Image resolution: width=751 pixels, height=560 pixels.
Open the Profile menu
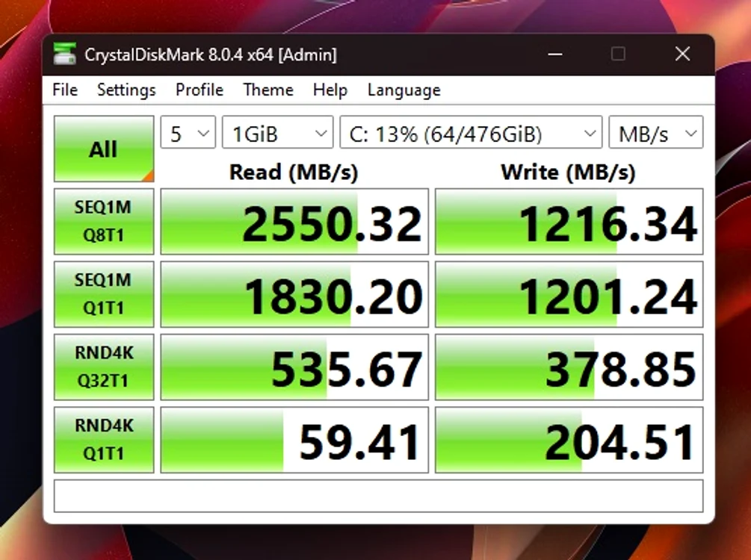(200, 90)
